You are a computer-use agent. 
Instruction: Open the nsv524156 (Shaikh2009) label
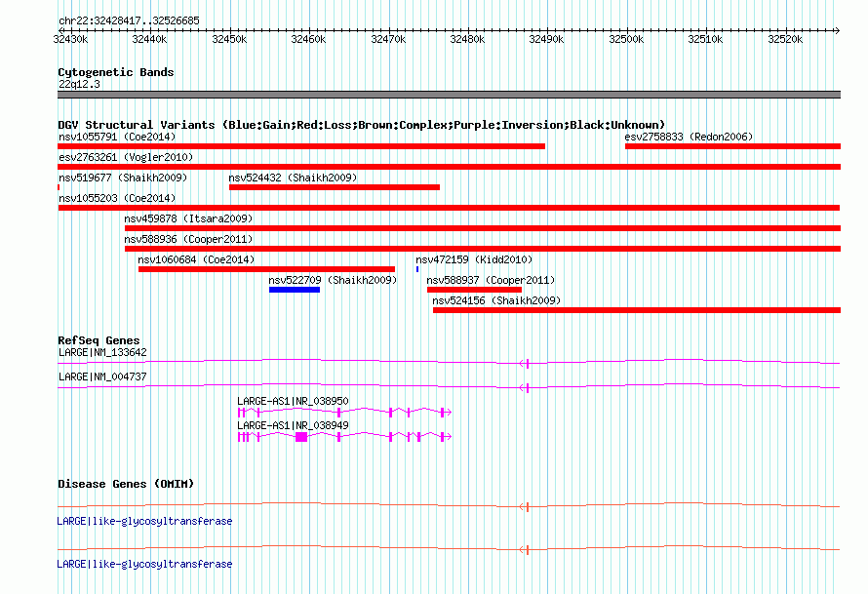496,300
